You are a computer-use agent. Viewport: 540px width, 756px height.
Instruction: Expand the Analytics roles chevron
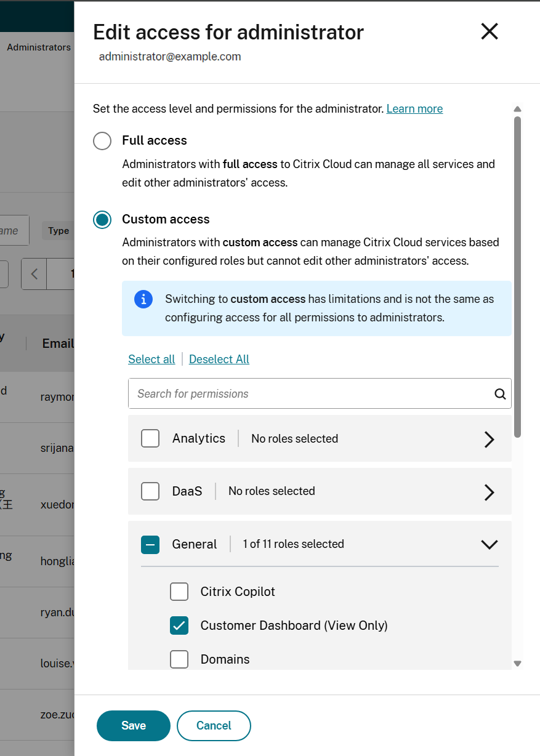[489, 439]
